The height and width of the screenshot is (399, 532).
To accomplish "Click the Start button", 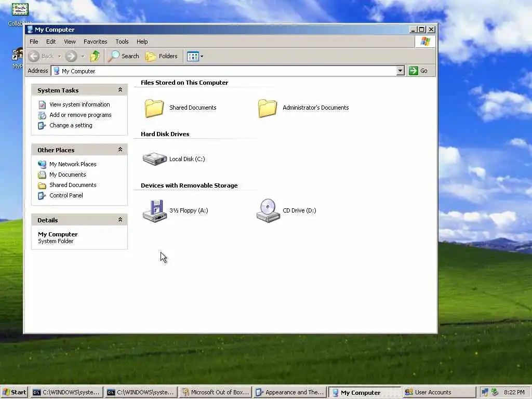I will [x=14, y=392].
